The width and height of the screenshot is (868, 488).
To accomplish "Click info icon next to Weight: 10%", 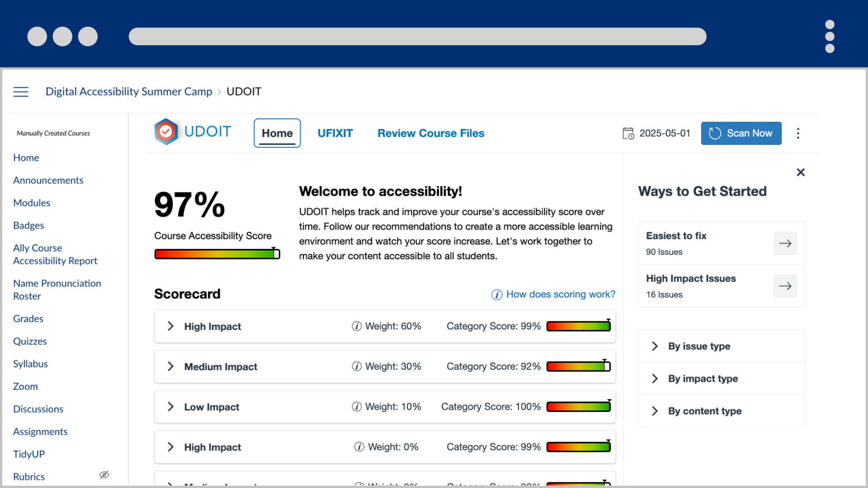I will 357,407.
